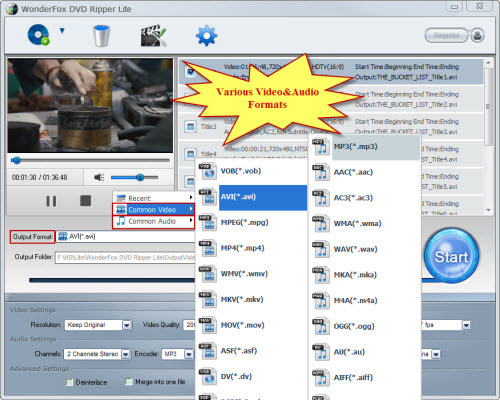The width and height of the screenshot is (500, 400).
Task: Pause playback in the preview player
Action: [51, 201]
